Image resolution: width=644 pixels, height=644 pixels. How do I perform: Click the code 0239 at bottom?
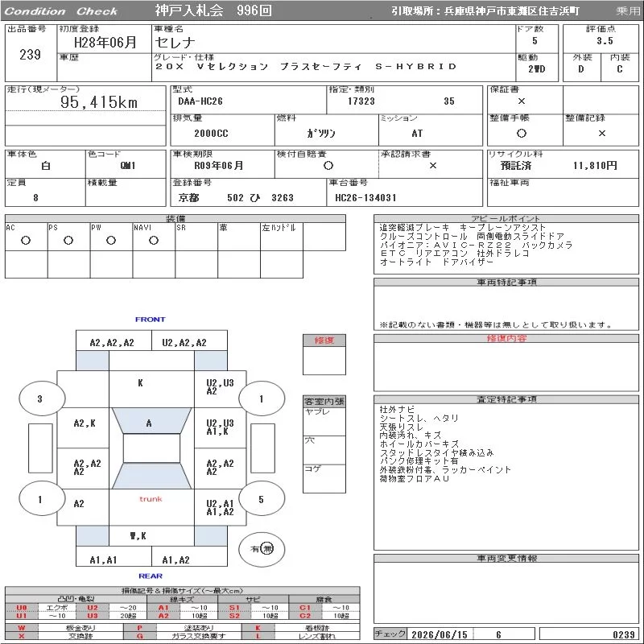click(x=623, y=634)
